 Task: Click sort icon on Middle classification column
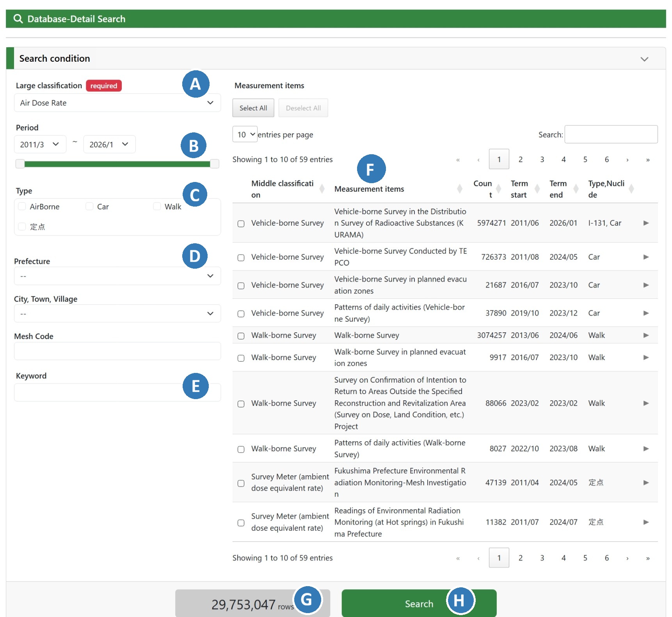coord(322,189)
